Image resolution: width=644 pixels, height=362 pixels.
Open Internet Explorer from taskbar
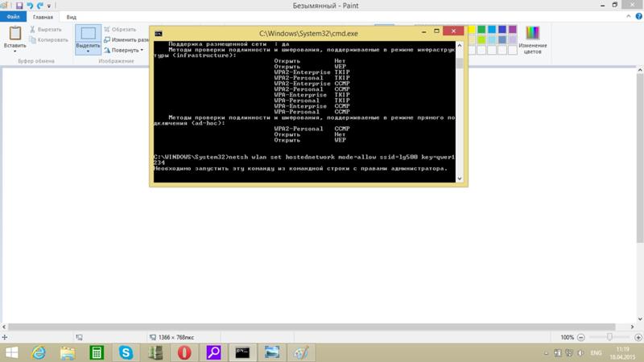[39, 352]
